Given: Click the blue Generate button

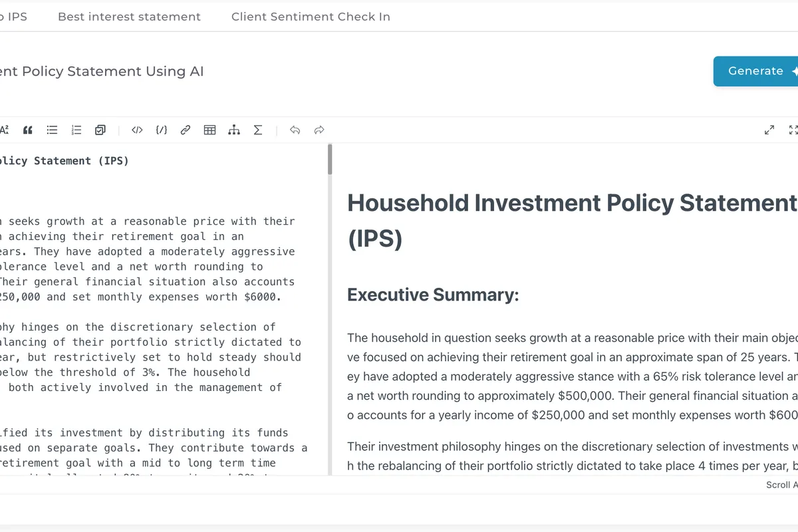Looking at the screenshot, I should pyautogui.click(x=756, y=71).
